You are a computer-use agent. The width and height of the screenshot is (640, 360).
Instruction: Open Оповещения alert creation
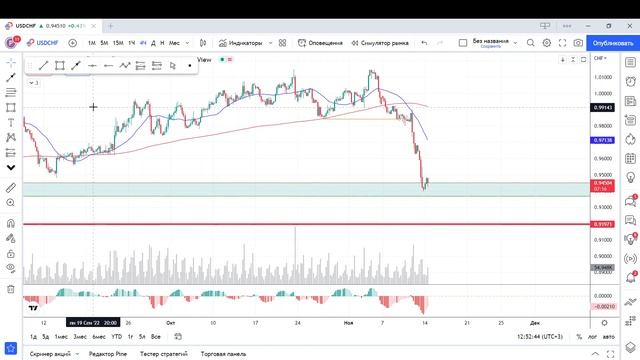(x=320, y=43)
